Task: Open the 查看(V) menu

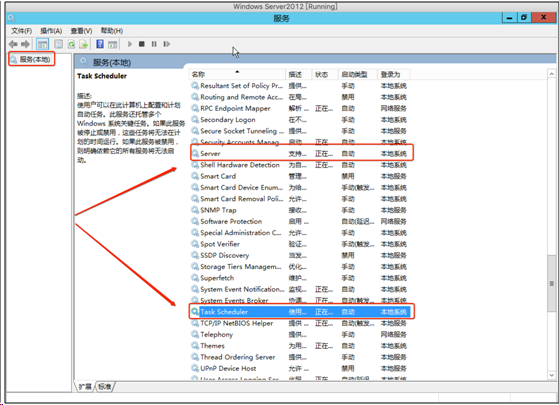Action: (81, 31)
